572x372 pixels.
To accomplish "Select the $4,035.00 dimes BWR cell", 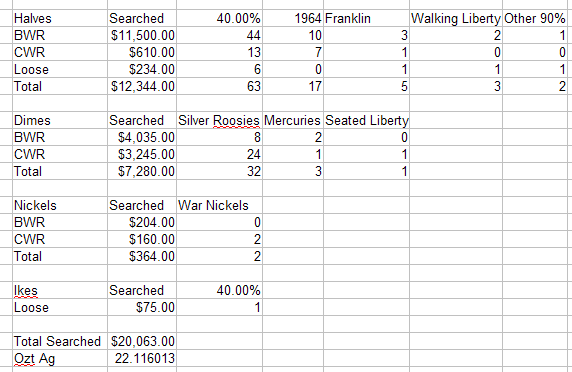I will pos(142,137).
